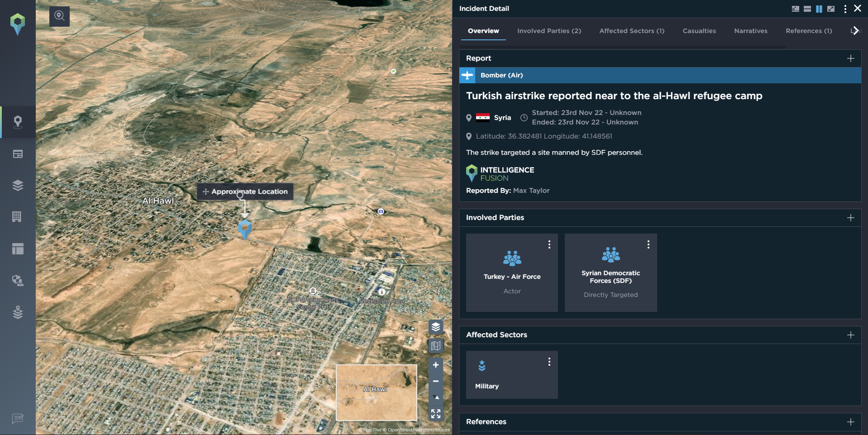The width and height of the screenshot is (868, 435).
Task: Click the Al Hawl minimap overview thumbnail
Action: (x=376, y=392)
